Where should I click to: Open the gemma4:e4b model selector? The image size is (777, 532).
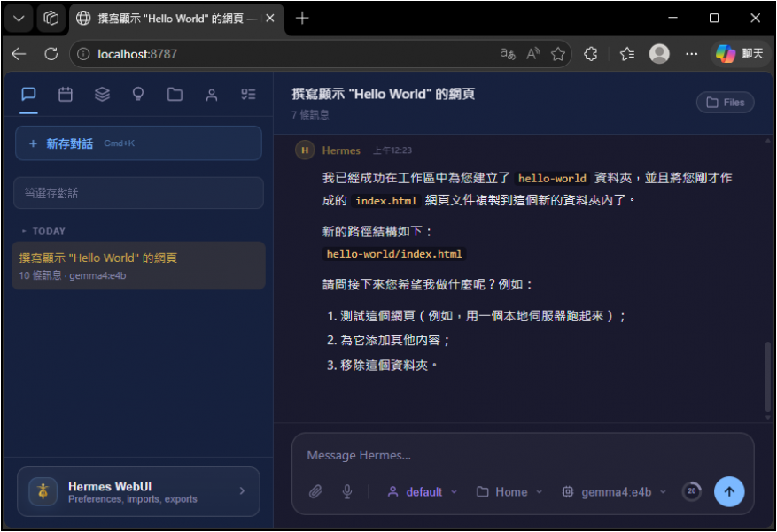pos(614,492)
